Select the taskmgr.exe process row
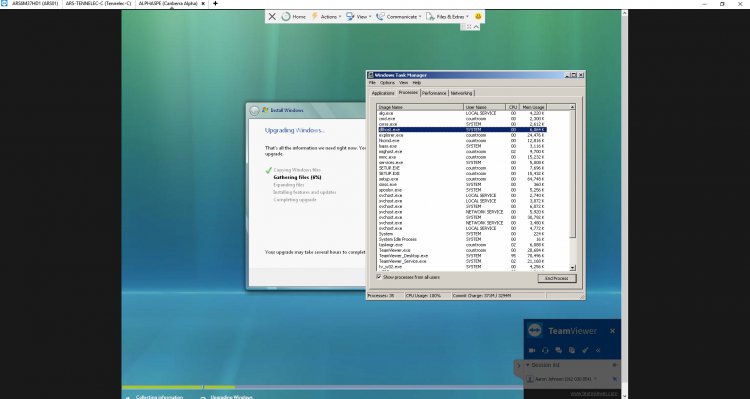750x399 pixels. click(462, 245)
